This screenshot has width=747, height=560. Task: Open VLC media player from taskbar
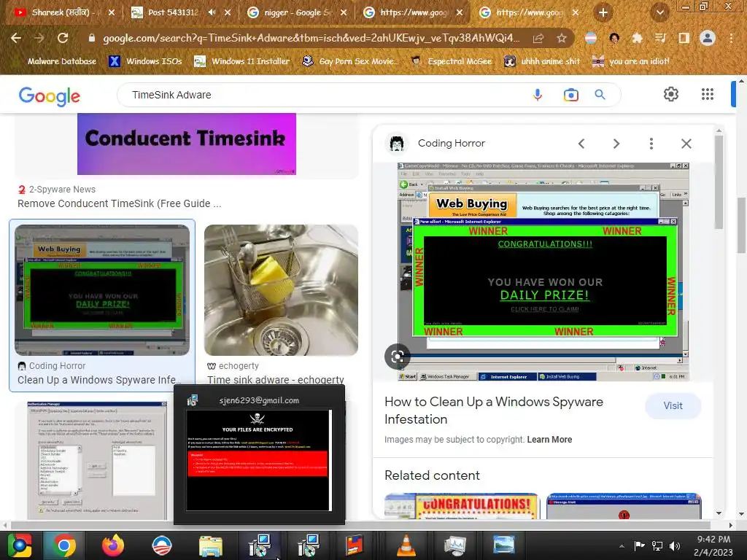[406, 545]
